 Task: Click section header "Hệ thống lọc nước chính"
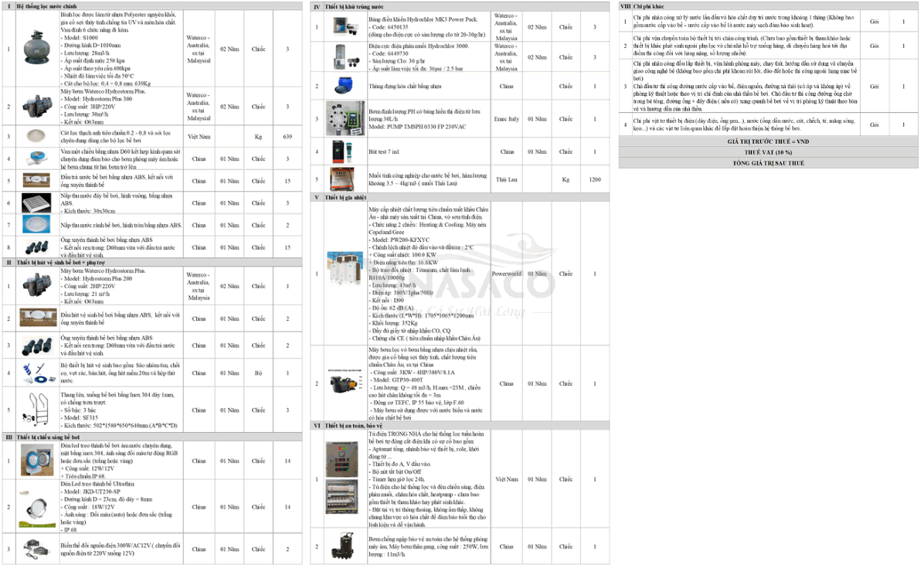coord(46,6)
